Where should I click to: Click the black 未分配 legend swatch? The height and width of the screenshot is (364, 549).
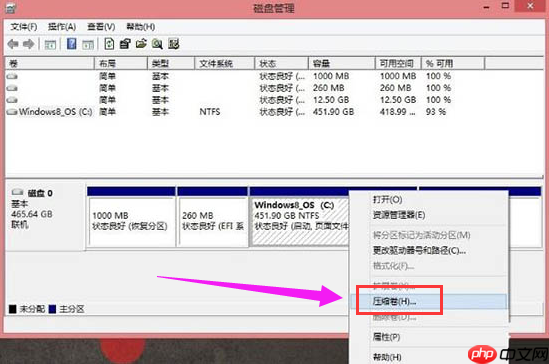click(13, 309)
